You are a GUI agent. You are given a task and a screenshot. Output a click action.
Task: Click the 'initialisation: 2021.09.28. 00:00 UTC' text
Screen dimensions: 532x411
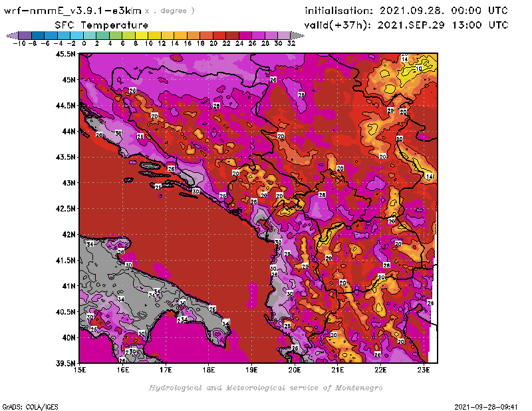click(x=406, y=11)
